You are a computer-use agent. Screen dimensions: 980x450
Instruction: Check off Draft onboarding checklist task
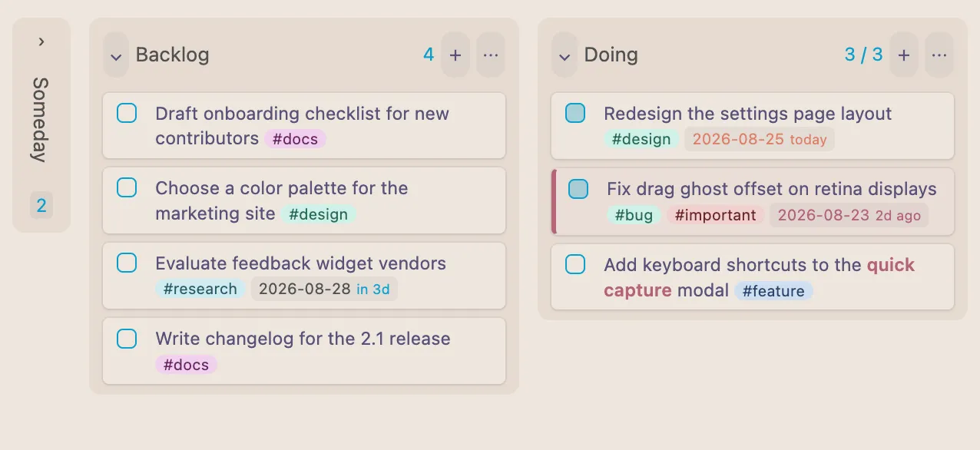[127, 114]
